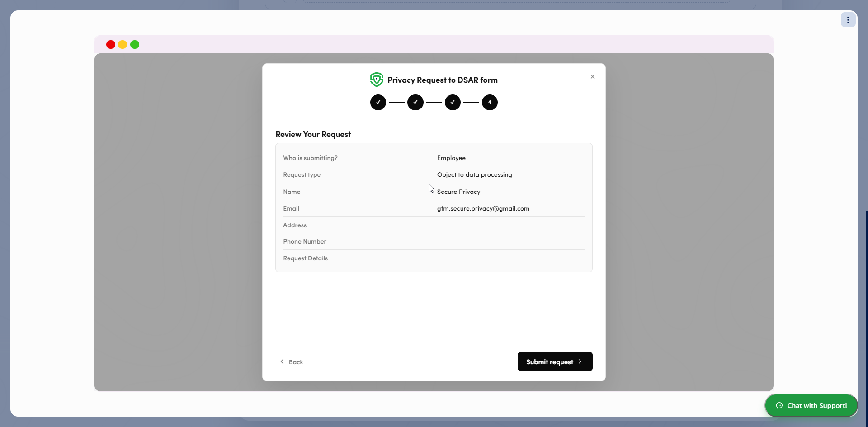The image size is (868, 427).
Task: Click the 'Email' row label
Action: point(291,208)
